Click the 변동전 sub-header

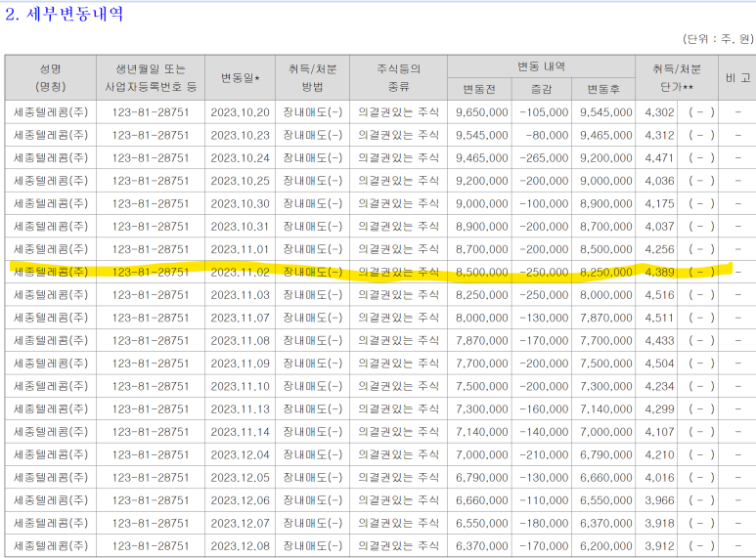tap(480, 89)
